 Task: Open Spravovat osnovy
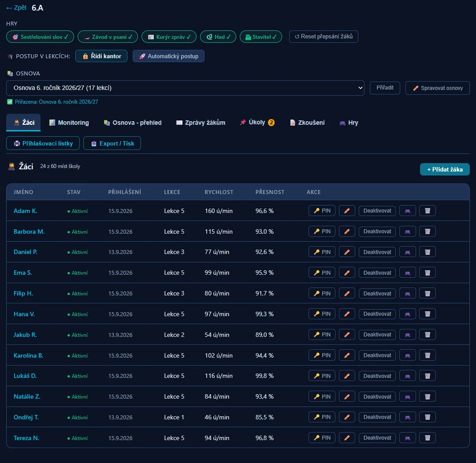[438, 88]
